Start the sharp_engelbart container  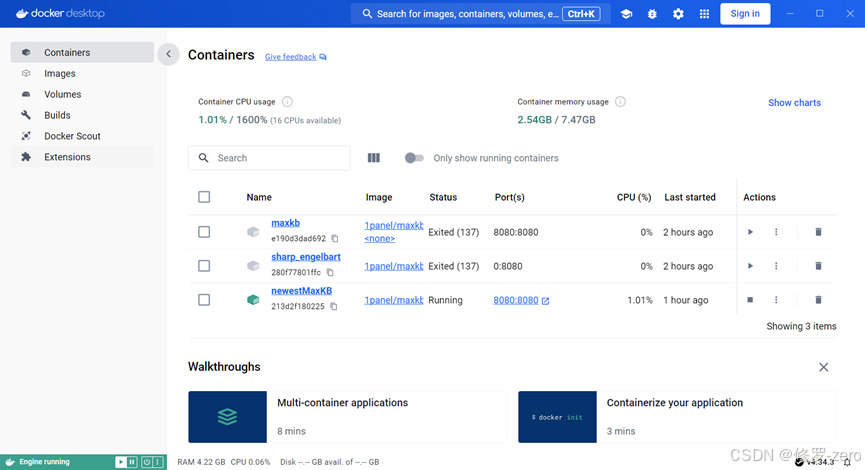(x=750, y=266)
